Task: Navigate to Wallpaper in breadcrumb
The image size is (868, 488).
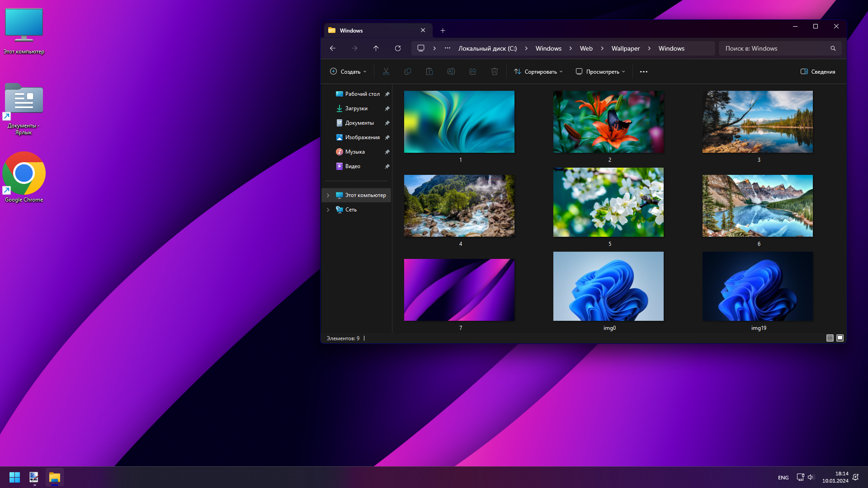Action: tap(625, 48)
